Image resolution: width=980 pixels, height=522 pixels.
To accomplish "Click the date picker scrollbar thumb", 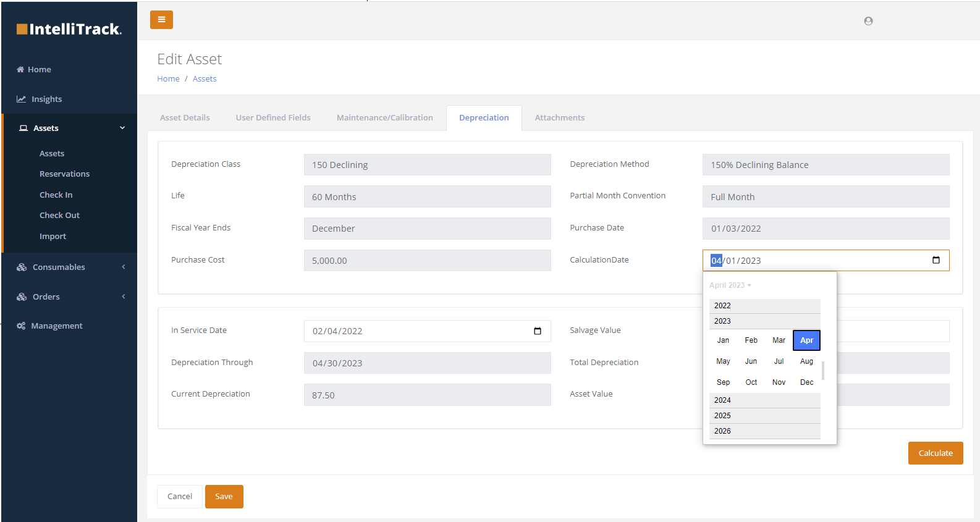I will 823,371.
